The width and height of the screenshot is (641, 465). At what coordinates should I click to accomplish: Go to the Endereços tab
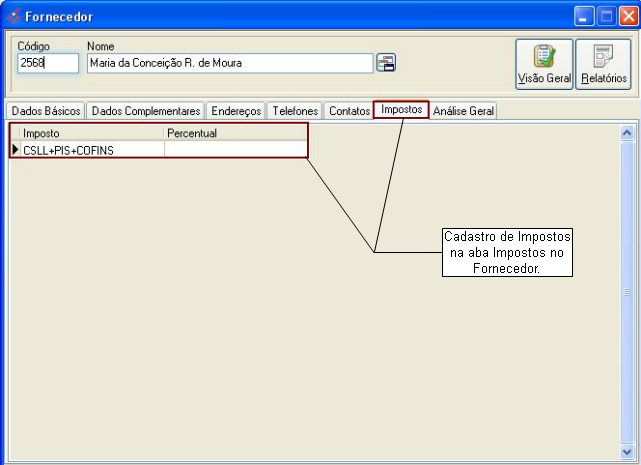tap(236, 111)
